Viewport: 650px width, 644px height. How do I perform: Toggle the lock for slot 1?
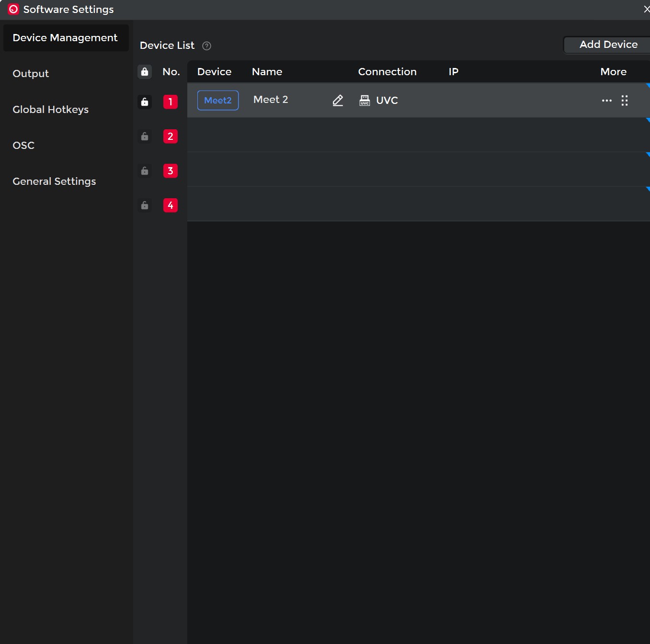tap(145, 102)
